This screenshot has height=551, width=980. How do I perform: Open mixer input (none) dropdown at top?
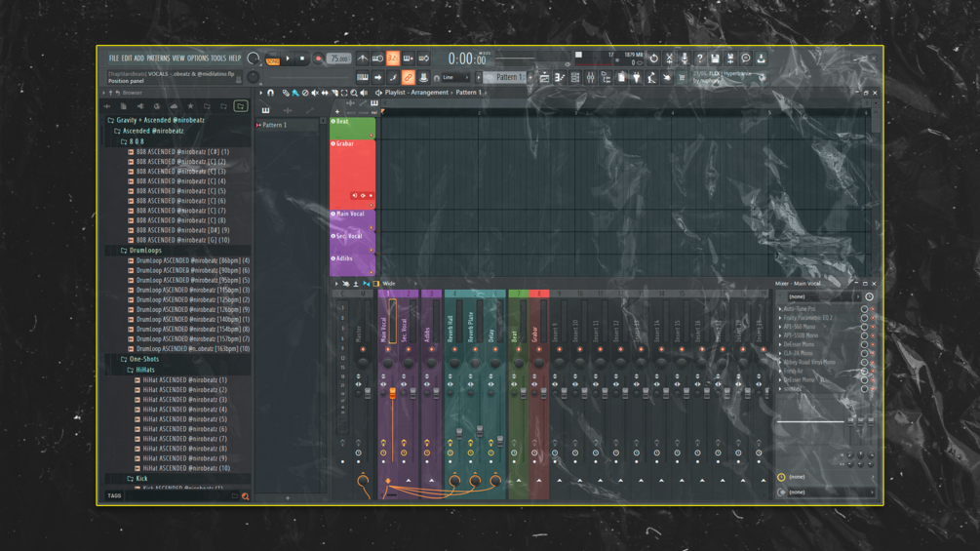click(822, 296)
